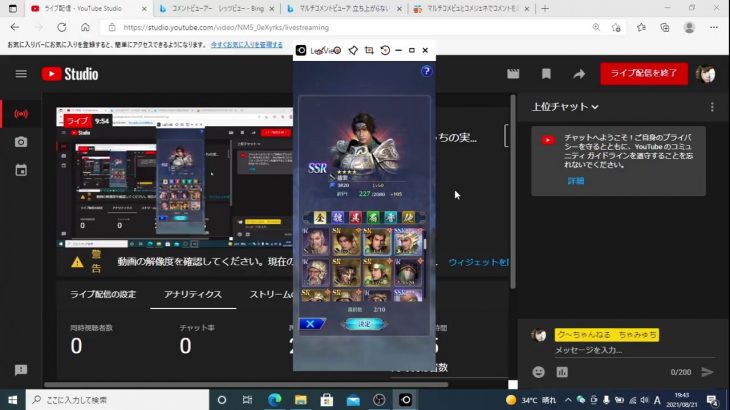This screenshot has height=410, width=730.
Task: Switch to the YouTube Studio live browser tab
Action: [x=88, y=8]
